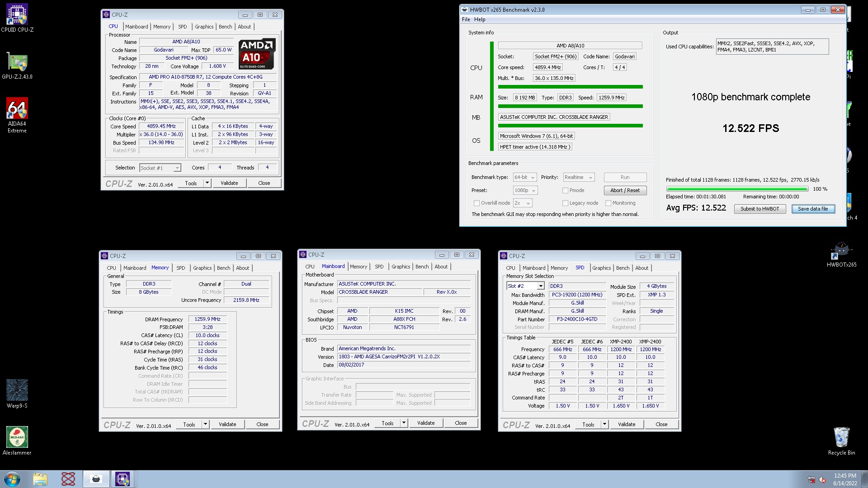
Task: Click the benchmark 100% progress bar
Action: pyautogui.click(x=737, y=189)
